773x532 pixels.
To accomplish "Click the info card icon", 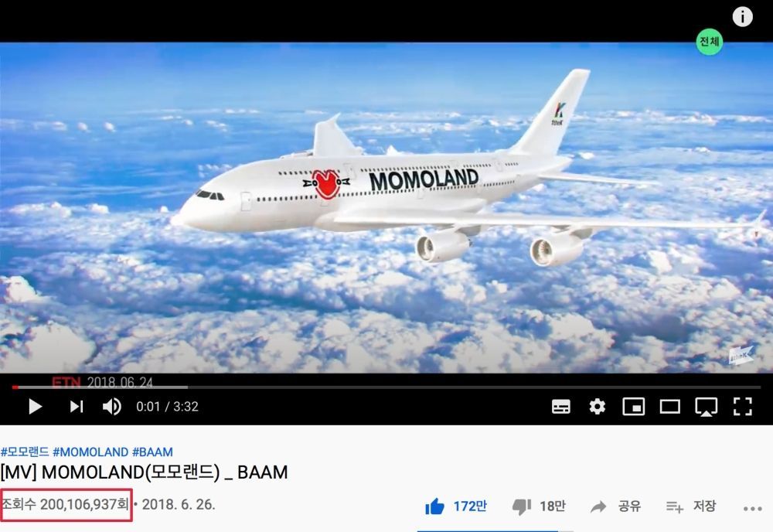I will tap(742, 17).
